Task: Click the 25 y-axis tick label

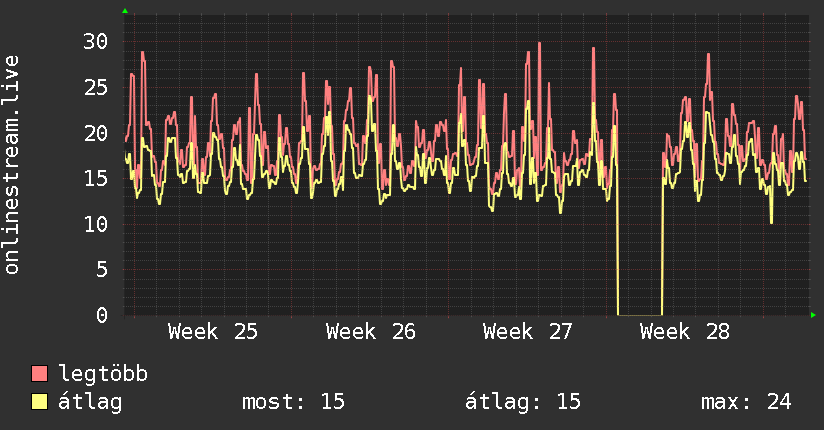Action: (96, 87)
